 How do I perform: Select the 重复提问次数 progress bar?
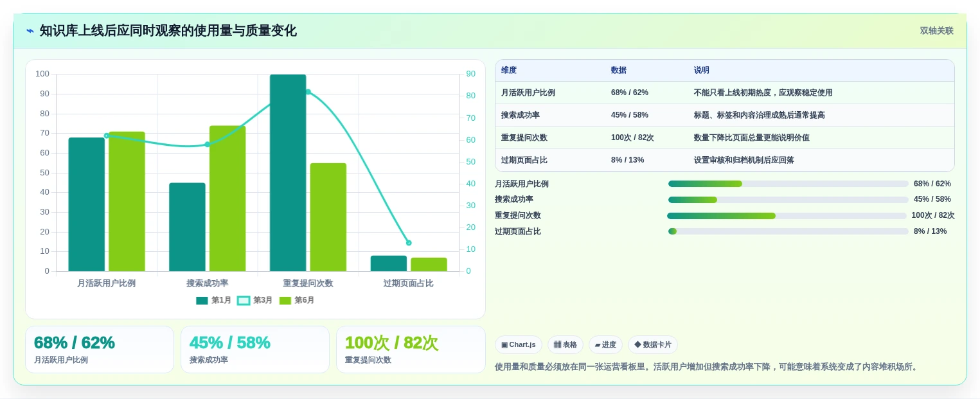[x=787, y=216]
